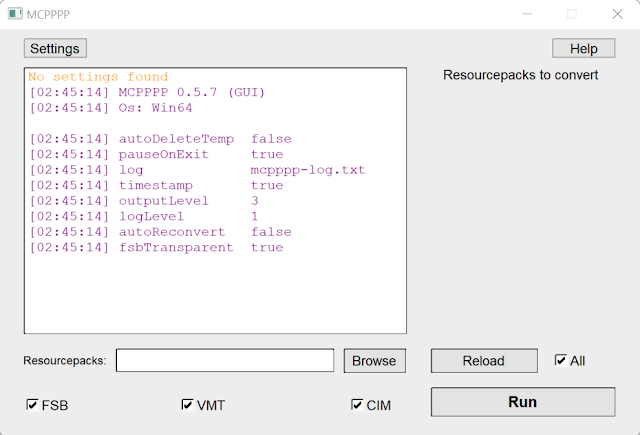Click the timestamp true log line

coord(156,185)
